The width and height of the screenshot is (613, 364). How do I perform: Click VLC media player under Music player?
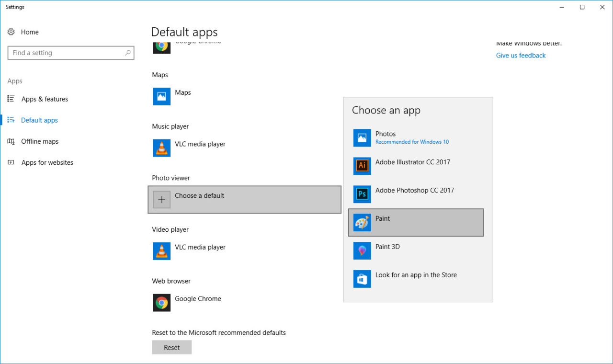[x=200, y=144]
